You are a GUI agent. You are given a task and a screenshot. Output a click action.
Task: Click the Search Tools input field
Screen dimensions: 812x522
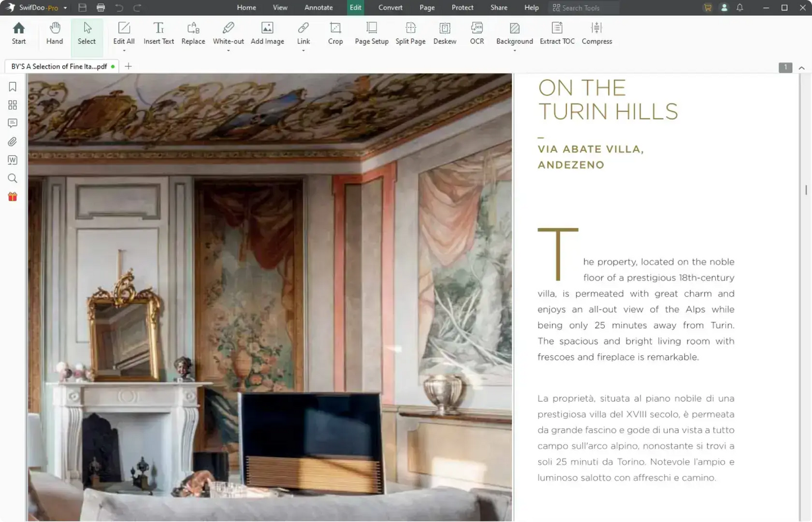point(584,8)
